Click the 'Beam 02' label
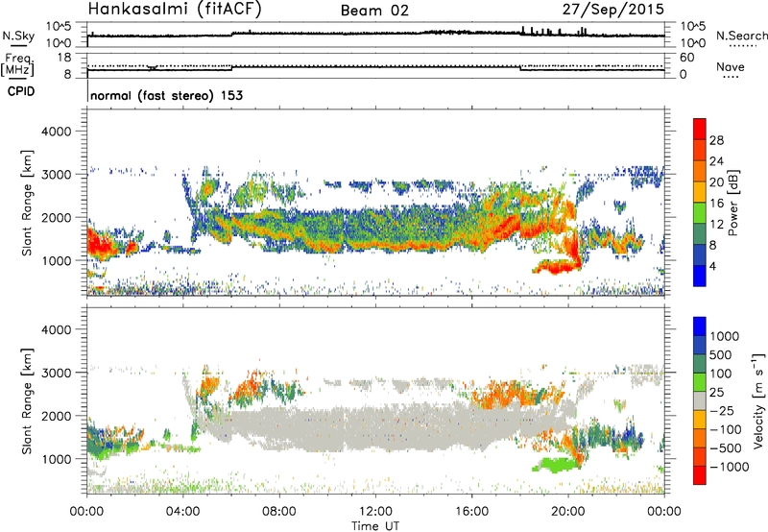The image size is (768, 532). [374, 11]
